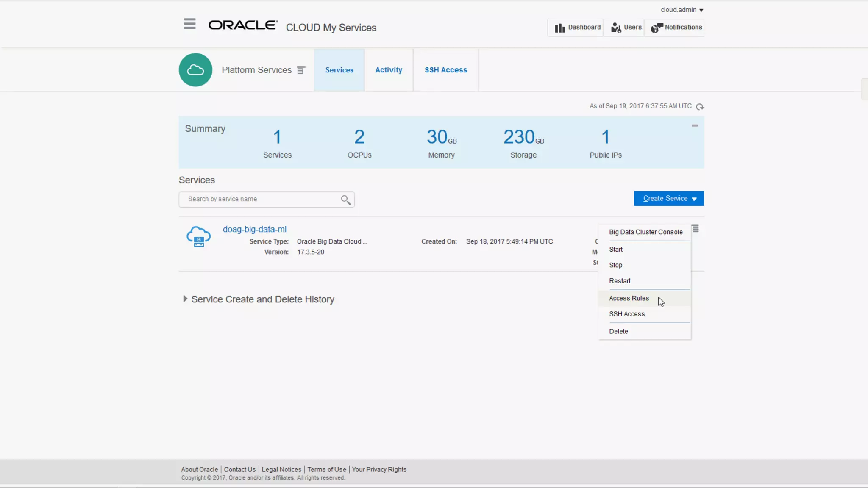This screenshot has width=868, height=488.
Task: Switch to the SSH Access tab
Action: (x=446, y=70)
